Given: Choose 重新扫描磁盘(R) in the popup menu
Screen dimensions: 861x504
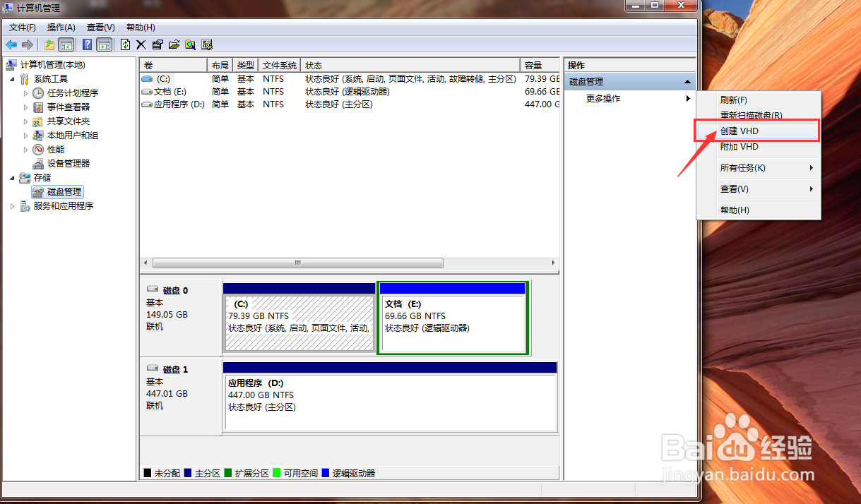Looking at the screenshot, I should coord(759,115).
